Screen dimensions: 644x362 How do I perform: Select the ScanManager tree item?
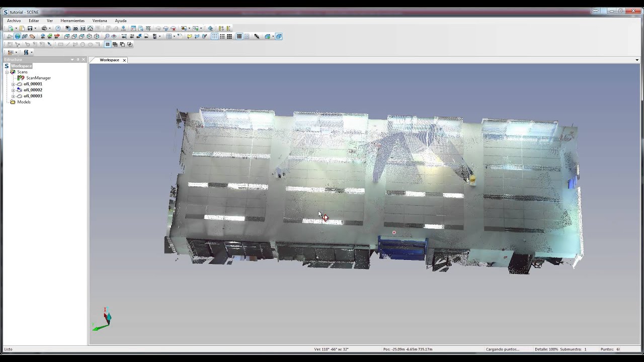click(x=38, y=78)
